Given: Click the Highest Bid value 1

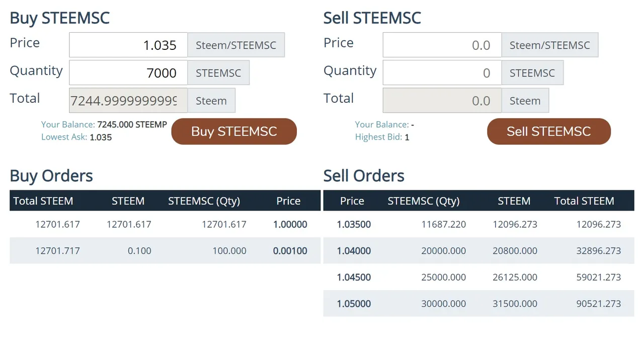Looking at the screenshot, I should 407,137.
